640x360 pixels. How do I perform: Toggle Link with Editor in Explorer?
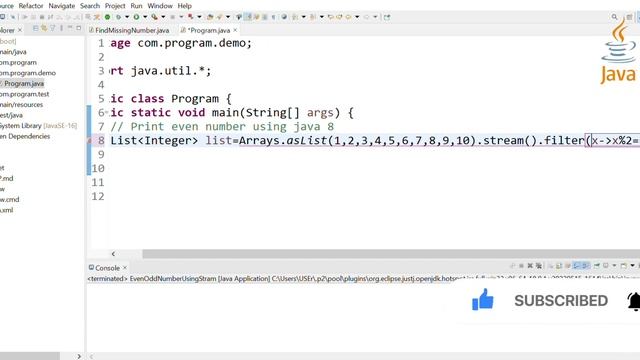point(44,28)
